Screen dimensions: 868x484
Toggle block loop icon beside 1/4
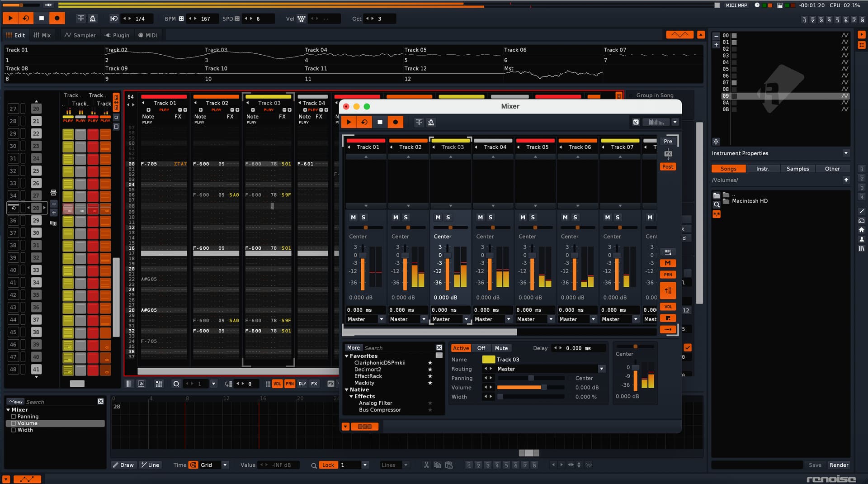(x=114, y=19)
